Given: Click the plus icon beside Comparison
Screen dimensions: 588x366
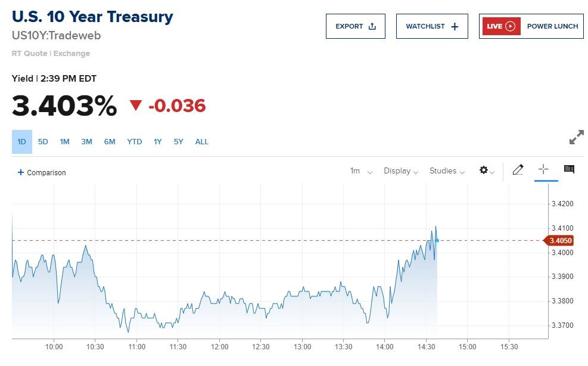Looking at the screenshot, I should (x=21, y=172).
